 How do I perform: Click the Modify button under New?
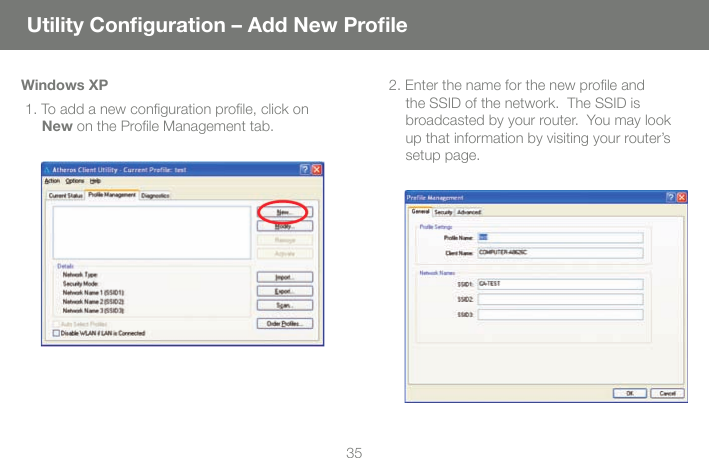click(285, 226)
